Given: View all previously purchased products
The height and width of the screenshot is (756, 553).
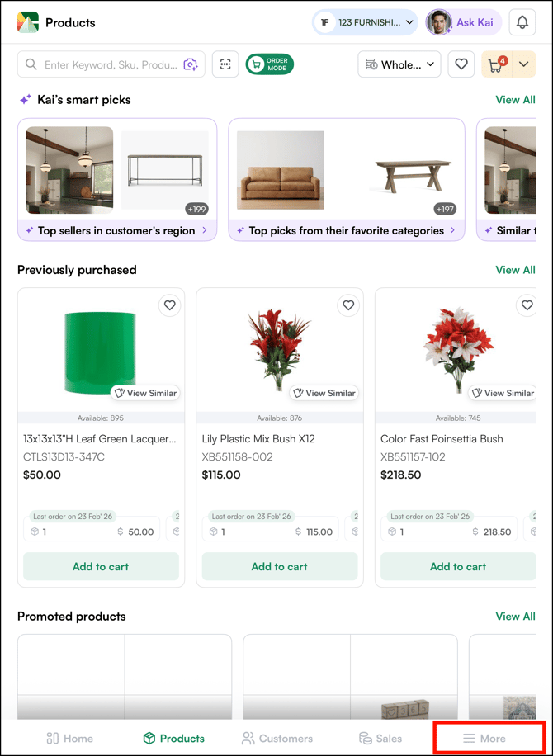Looking at the screenshot, I should pyautogui.click(x=515, y=270).
